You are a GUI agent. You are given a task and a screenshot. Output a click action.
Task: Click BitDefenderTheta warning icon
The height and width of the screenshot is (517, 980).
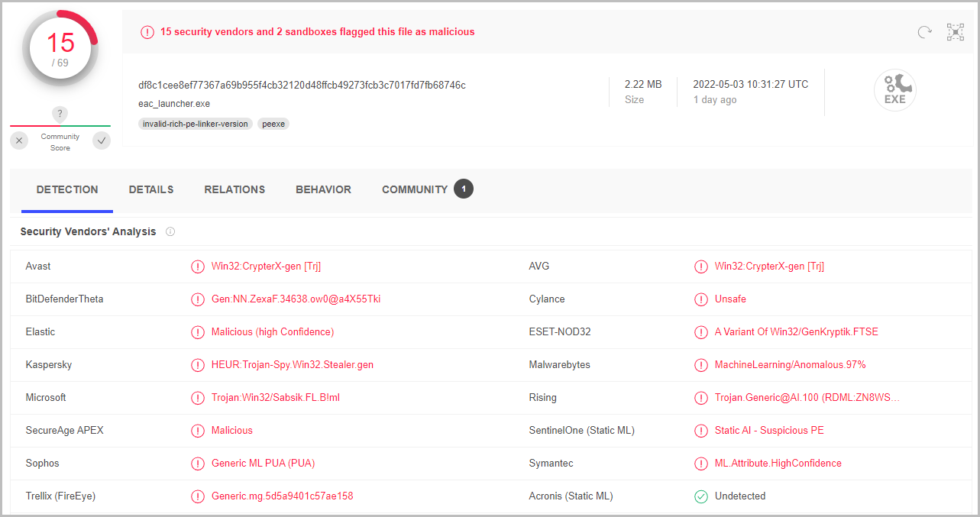198,299
